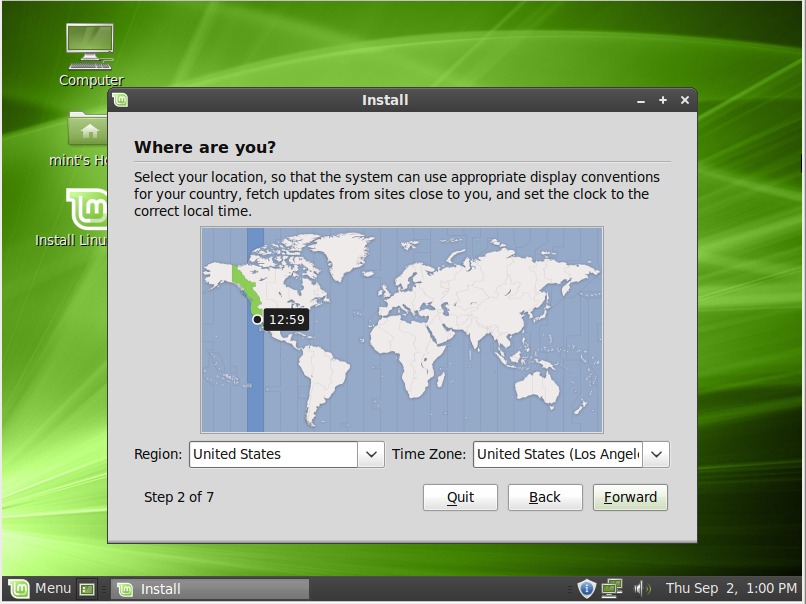Open the network connections tray icon
The image size is (806, 604).
pyautogui.click(x=612, y=589)
